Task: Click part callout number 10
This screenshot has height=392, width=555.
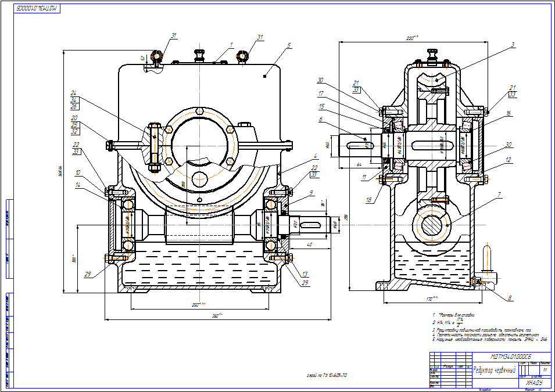Action: pyautogui.click(x=77, y=172)
